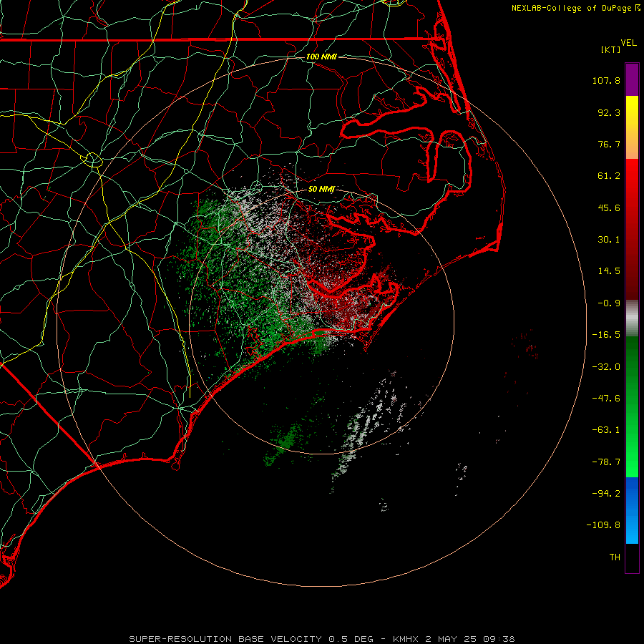Click the -32.0 scale label
Image resolution: width=644 pixels, height=644 pixels.
pos(606,367)
